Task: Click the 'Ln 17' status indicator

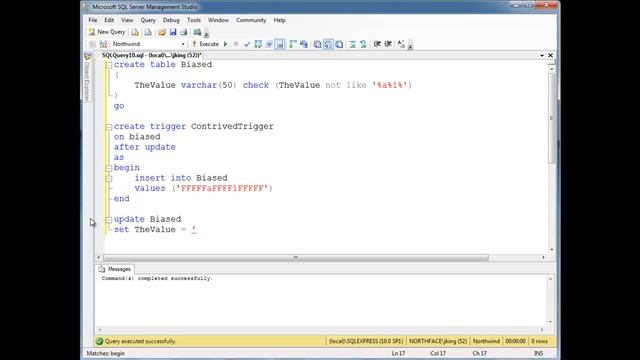Action: pos(398,353)
